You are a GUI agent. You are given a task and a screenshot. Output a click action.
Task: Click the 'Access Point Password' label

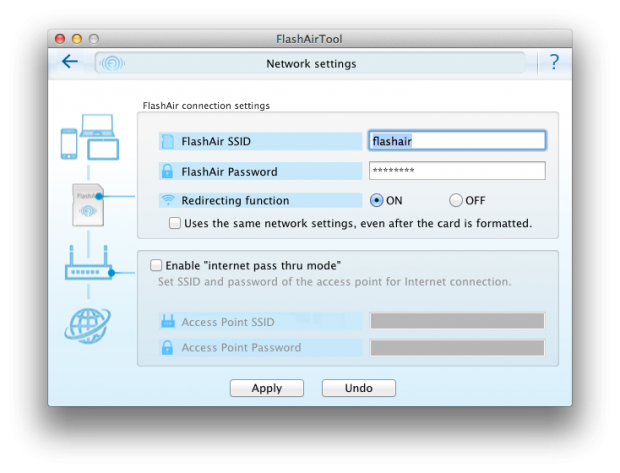(241, 348)
